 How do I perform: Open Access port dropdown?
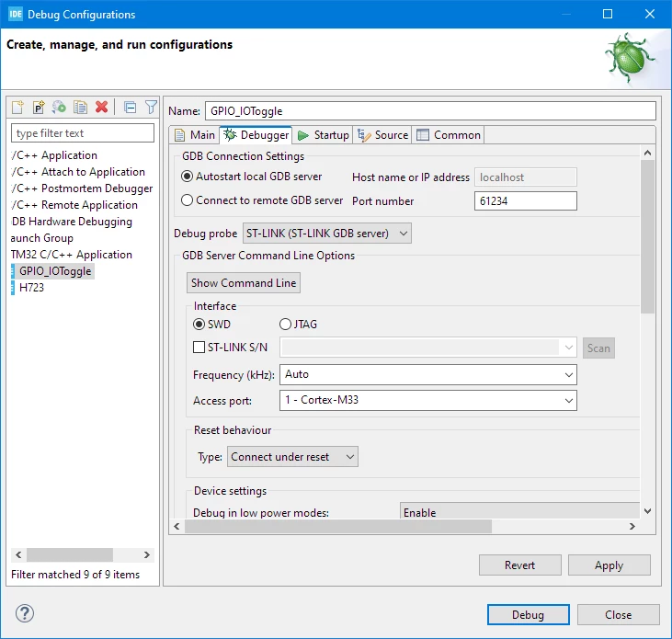(x=428, y=400)
